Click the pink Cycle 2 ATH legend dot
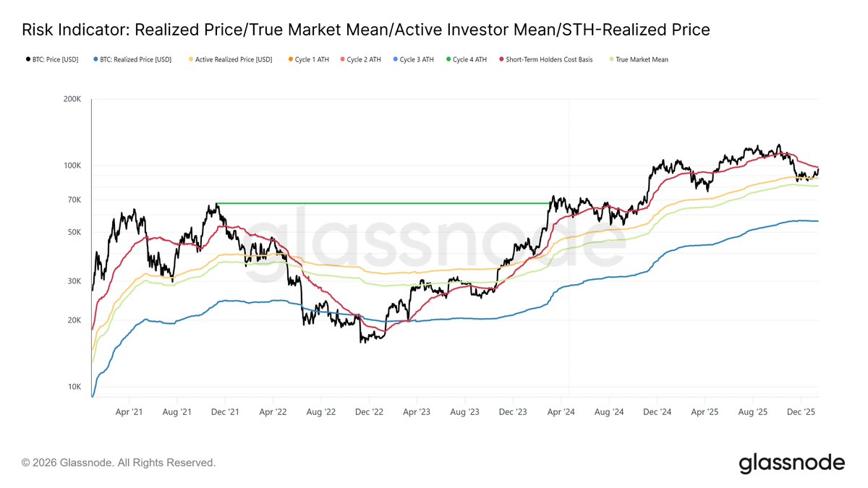The image size is (868, 488). coord(343,60)
